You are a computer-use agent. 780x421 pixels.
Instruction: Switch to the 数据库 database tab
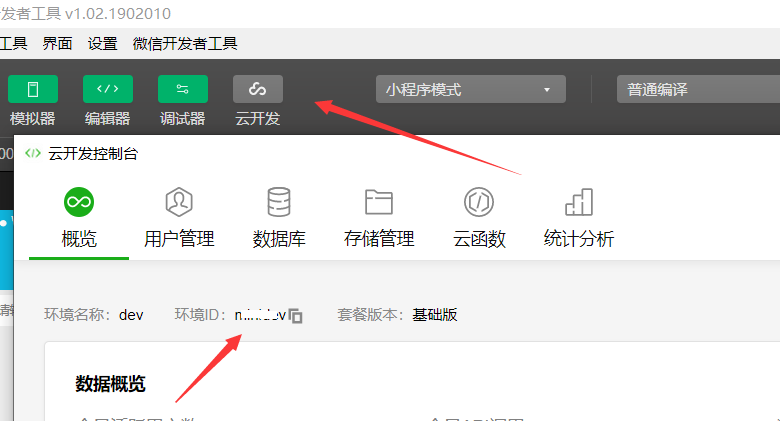pyautogui.click(x=279, y=218)
